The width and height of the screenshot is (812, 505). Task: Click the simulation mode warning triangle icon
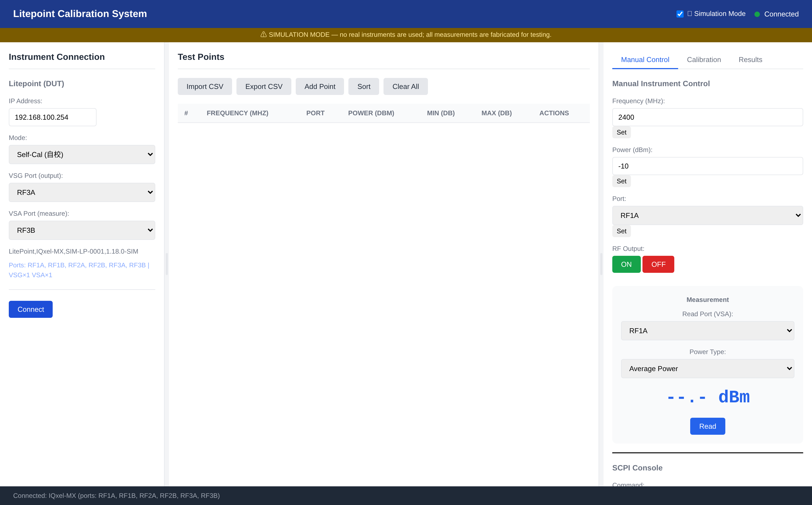click(x=263, y=34)
